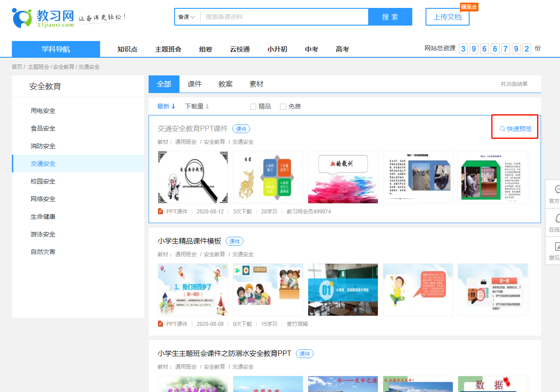
Task: Open the 学科导航 menu
Action: [x=56, y=49]
